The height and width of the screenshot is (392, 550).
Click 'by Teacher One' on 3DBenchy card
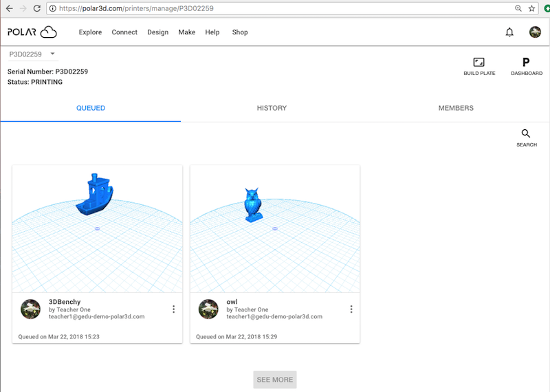(x=69, y=309)
